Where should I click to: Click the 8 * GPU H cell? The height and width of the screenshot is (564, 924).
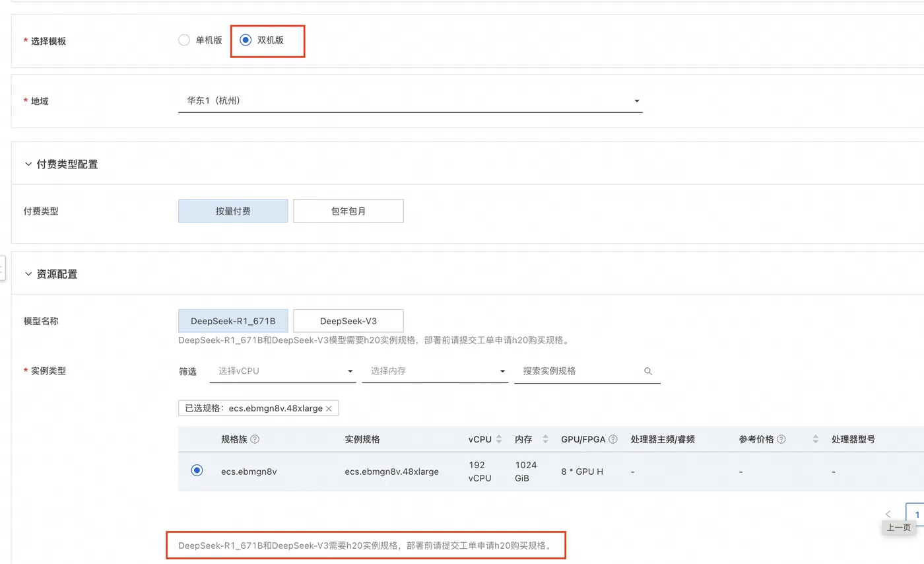click(582, 472)
